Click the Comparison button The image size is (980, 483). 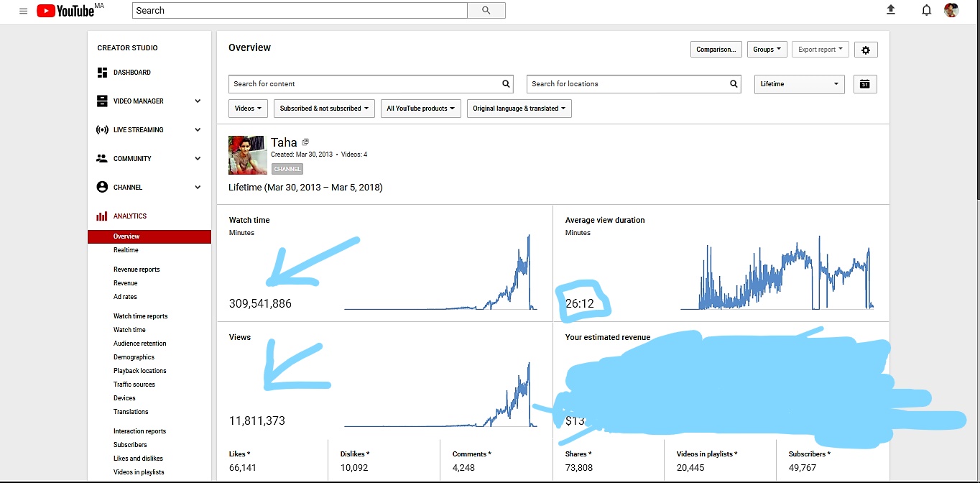point(716,50)
